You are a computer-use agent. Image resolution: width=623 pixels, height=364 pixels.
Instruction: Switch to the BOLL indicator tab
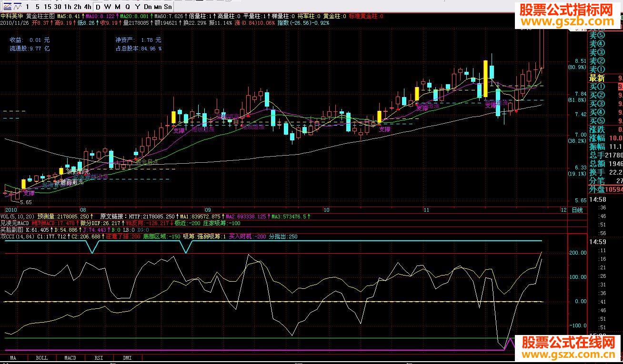(x=42, y=358)
